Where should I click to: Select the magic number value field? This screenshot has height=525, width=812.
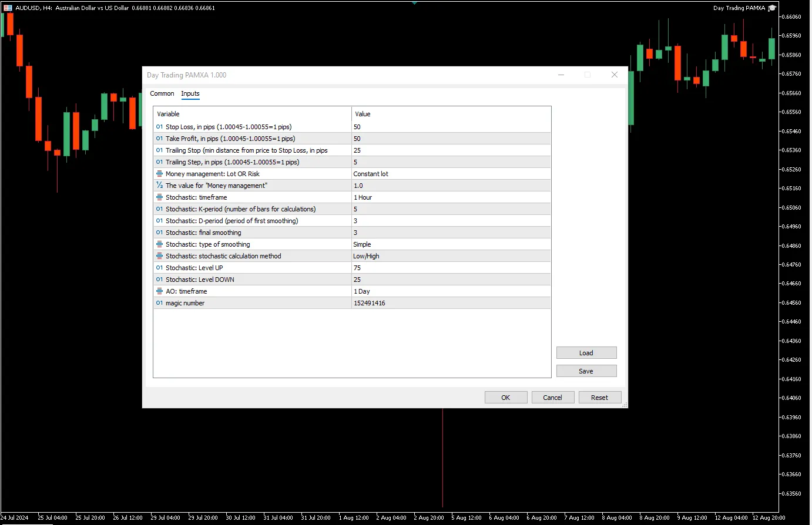450,303
